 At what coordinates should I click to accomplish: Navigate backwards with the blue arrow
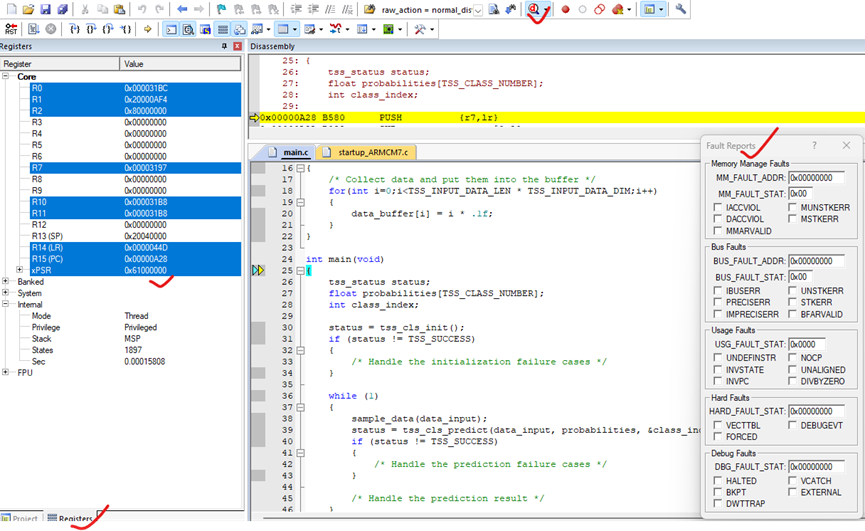(x=182, y=9)
